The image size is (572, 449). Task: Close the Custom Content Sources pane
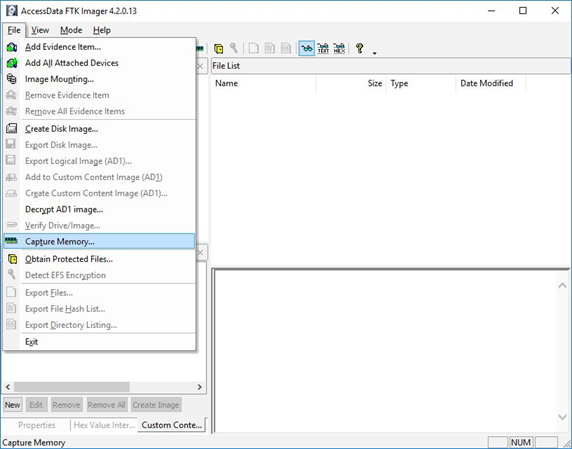pos(200,252)
